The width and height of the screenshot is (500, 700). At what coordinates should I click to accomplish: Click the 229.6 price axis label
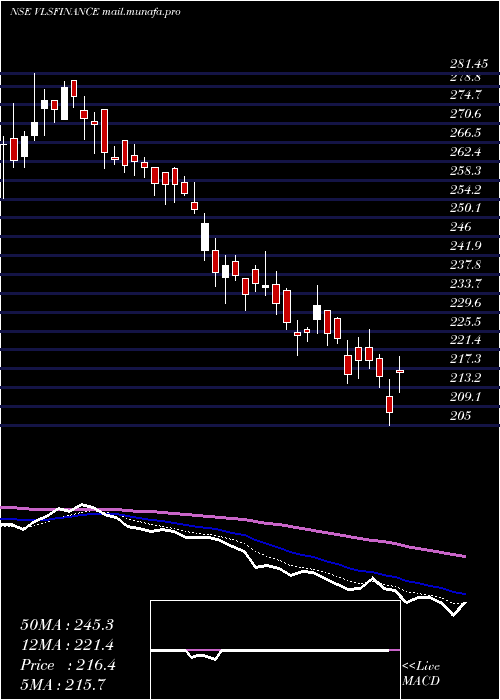click(x=466, y=303)
